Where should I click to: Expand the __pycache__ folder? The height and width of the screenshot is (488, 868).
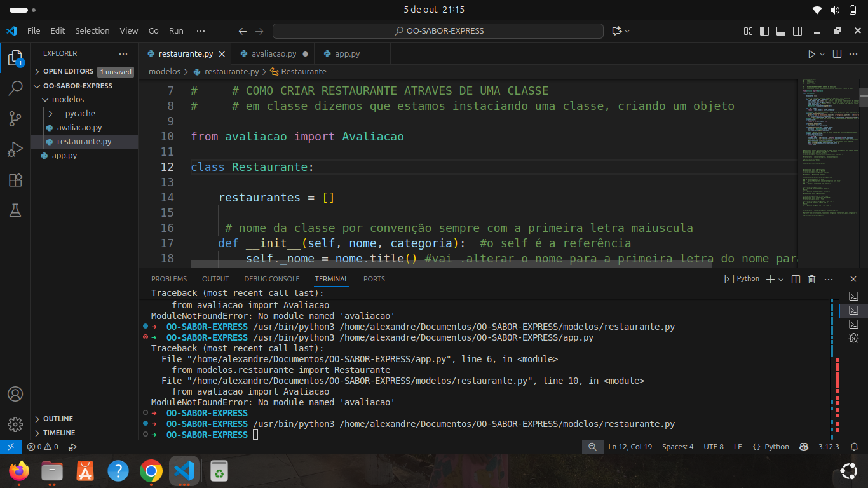(x=79, y=114)
